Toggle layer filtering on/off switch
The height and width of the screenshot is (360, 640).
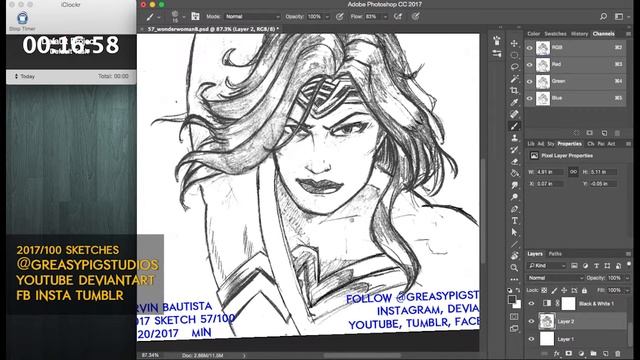pyautogui.click(x=629, y=264)
